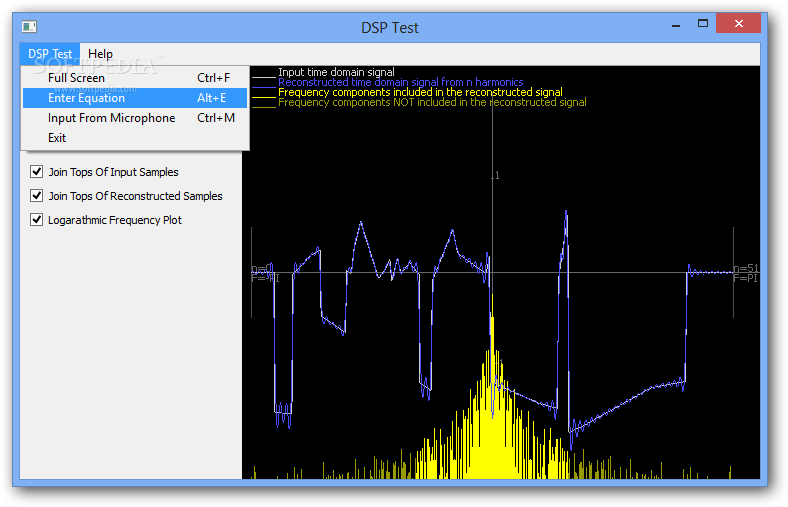This screenshot has height=507, width=788.
Task: Click the application icon in the title bar
Action: point(29,26)
